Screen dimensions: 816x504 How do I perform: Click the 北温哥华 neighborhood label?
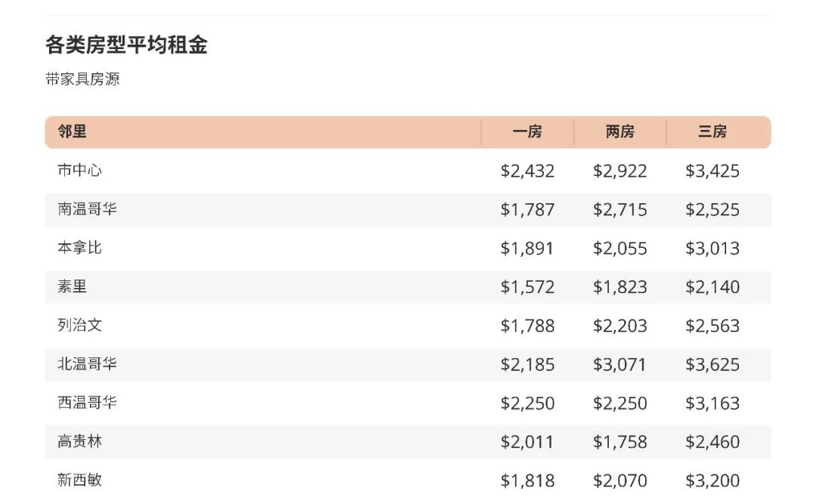point(87,364)
